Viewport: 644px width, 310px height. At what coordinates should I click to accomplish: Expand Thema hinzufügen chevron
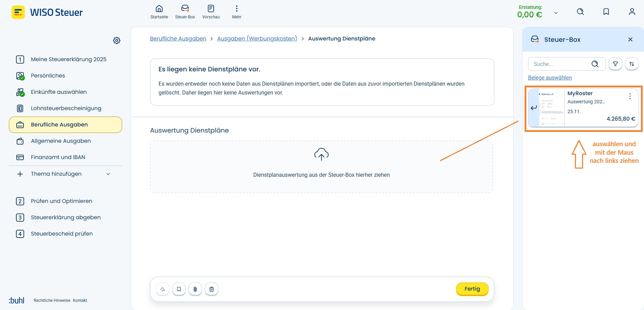click(x=108, y=174)
